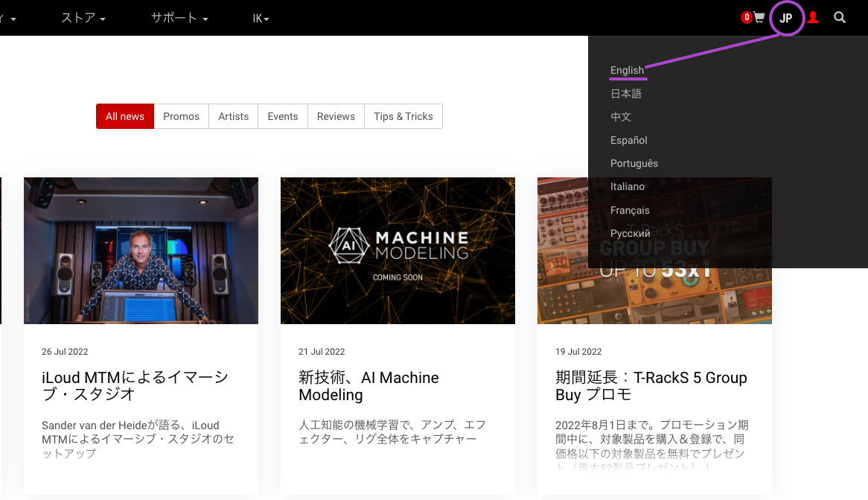Open search with the magnifier icon

coord(840,18)
